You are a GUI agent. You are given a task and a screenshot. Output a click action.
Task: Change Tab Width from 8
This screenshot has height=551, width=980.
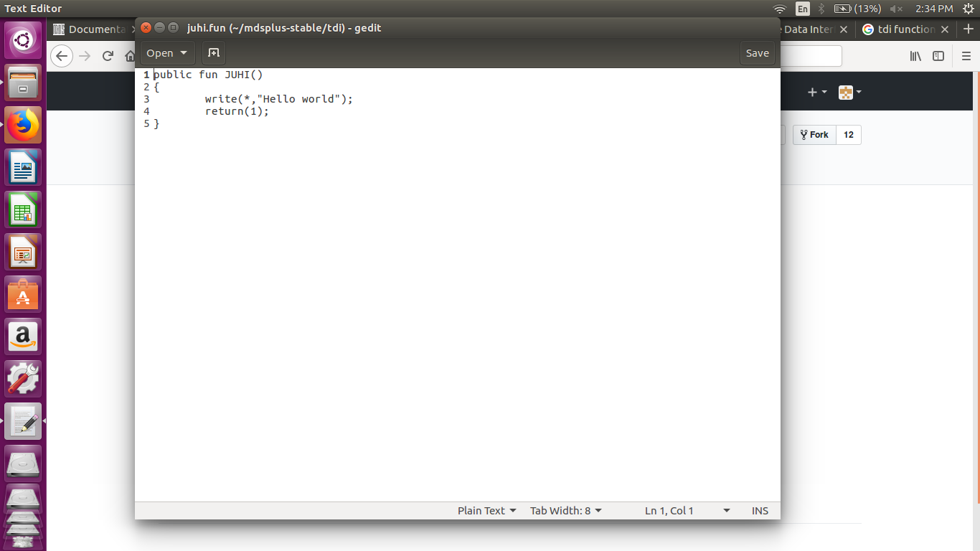565,510
